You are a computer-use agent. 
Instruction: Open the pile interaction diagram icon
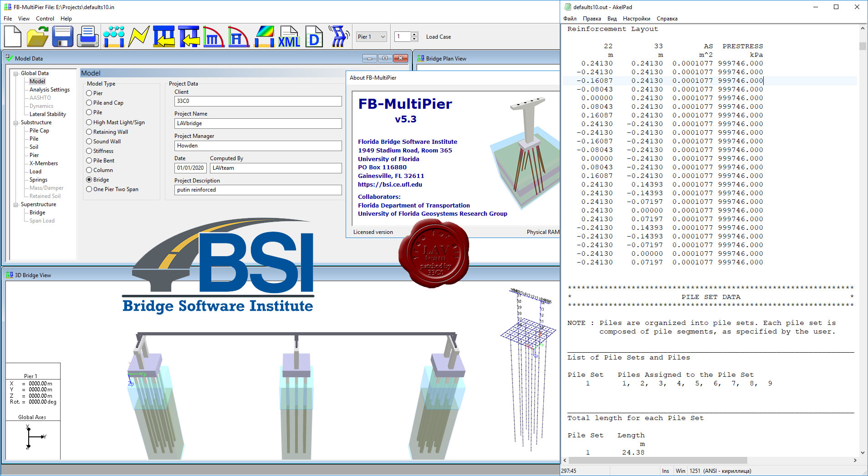tap(214, 36)
